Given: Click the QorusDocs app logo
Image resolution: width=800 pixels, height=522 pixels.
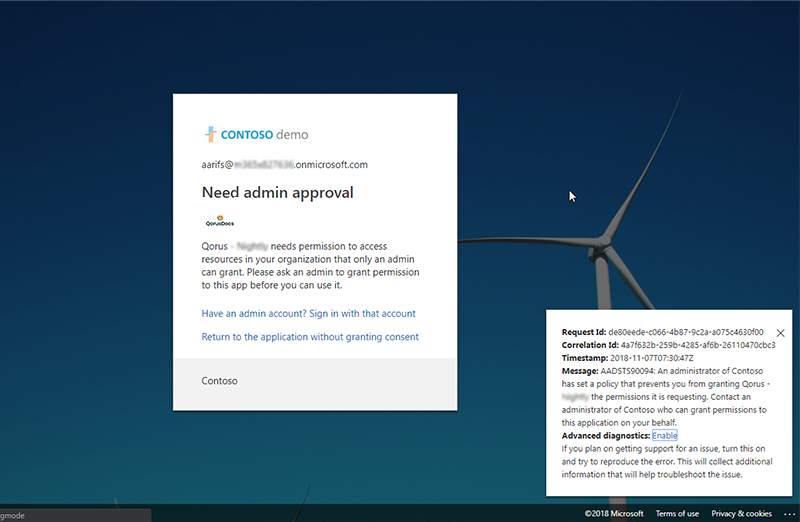Looking at the screenshot, I should (x=219, y=221).
